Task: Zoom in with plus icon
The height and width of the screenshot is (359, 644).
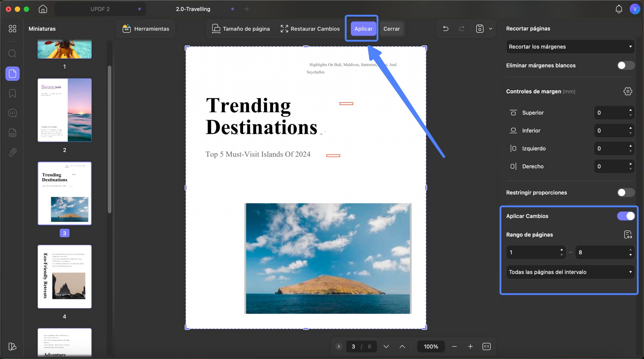Action: point(470,347)
